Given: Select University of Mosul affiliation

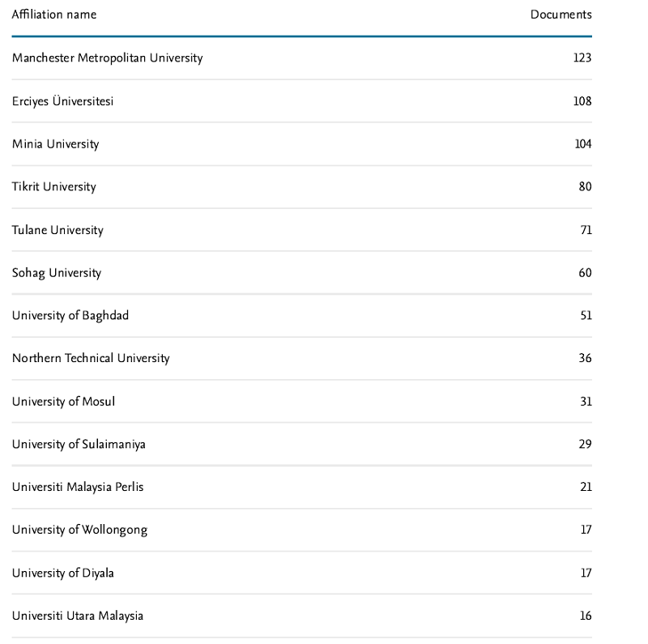Looking at the screenshot, I should click(x=63, y=402).
